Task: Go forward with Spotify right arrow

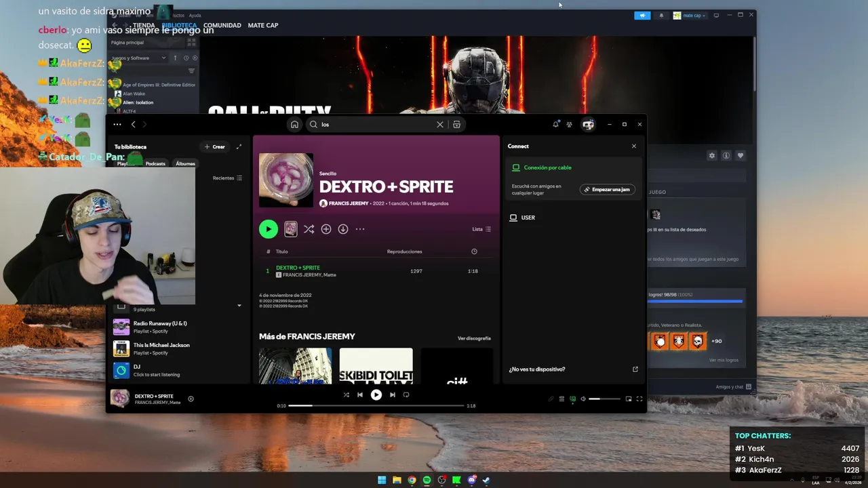Action: [144, 125]
